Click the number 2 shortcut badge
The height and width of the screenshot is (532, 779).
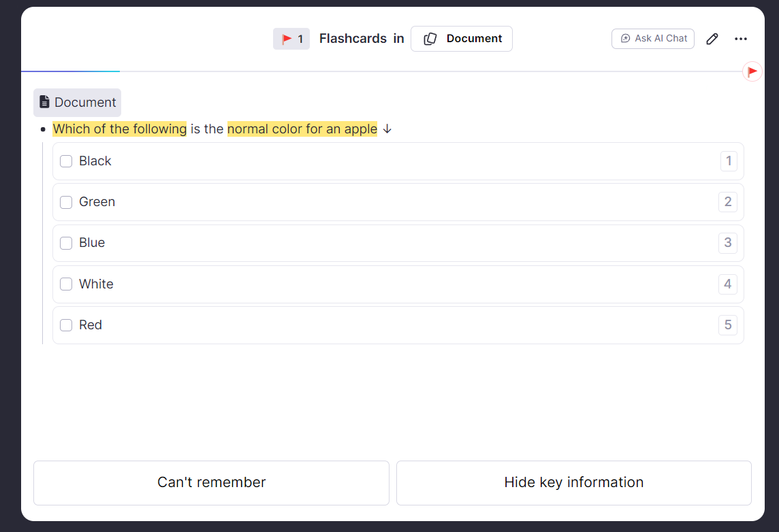point(728,202)
